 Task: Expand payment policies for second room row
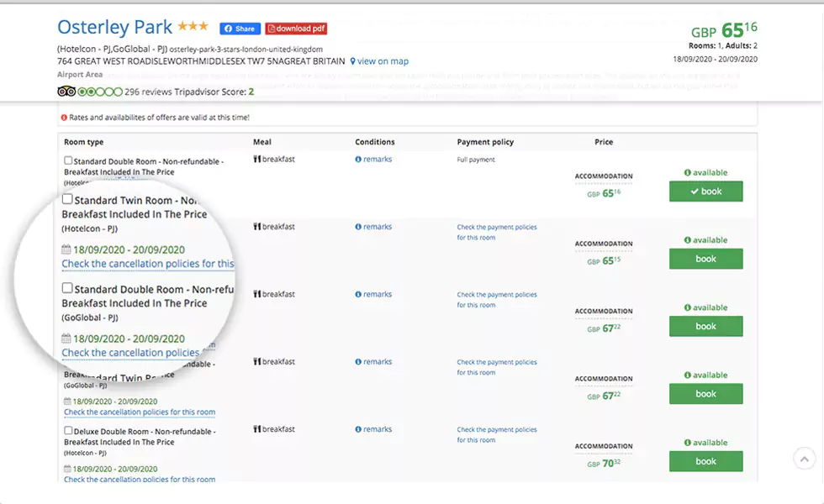496,232
